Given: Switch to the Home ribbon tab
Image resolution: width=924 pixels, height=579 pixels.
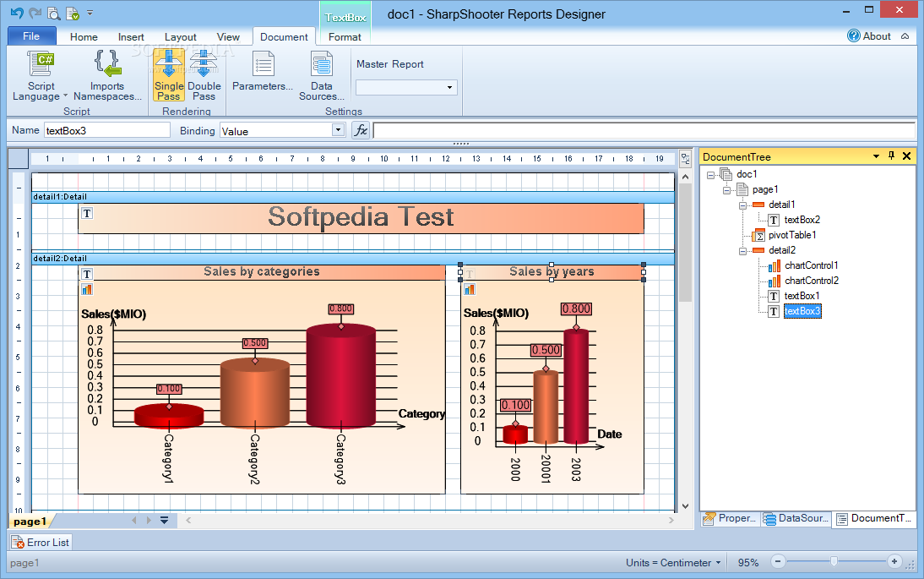Looking at the screenshot, I should point(84,36).
